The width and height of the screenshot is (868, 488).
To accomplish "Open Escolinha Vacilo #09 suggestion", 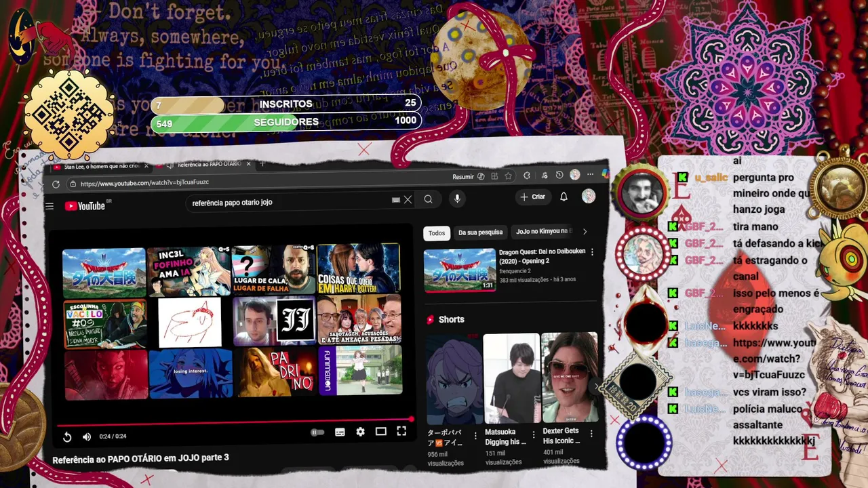I will pos(105,324).
